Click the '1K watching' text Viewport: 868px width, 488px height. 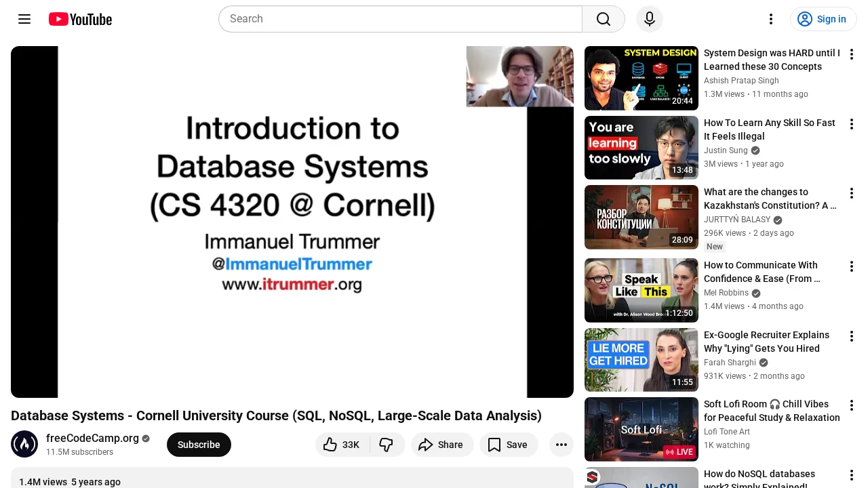[727, 445]
